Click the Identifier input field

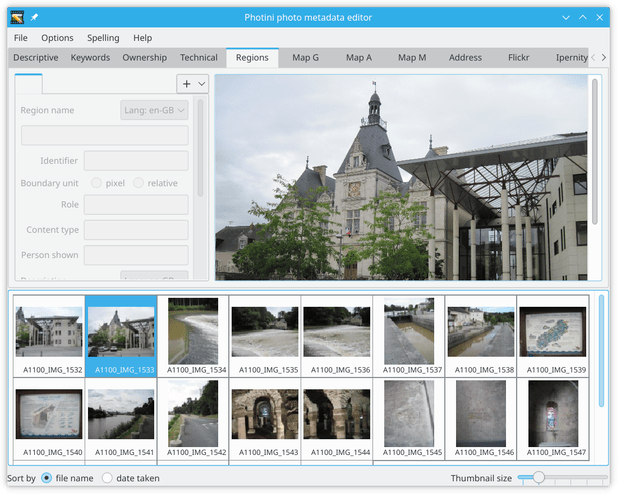136,161
